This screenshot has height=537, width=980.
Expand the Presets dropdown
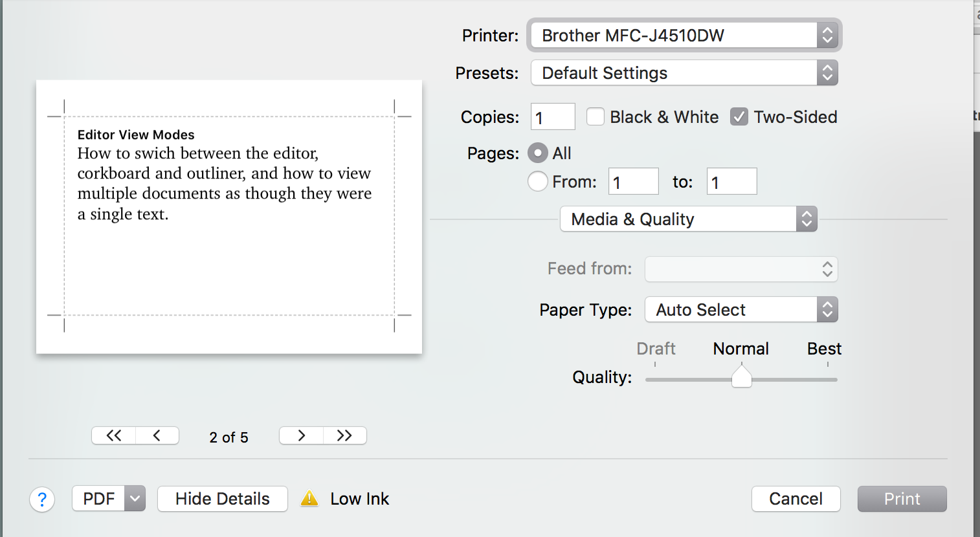tap(684, 72)
